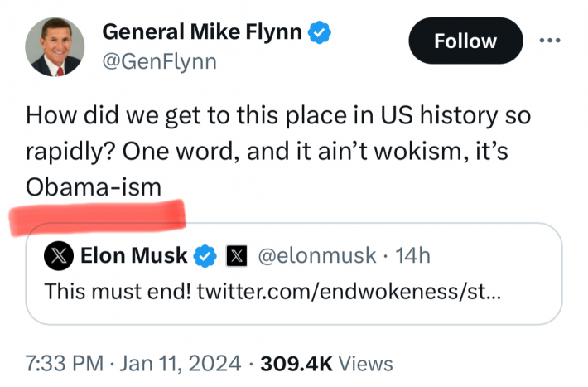Click Elon Musk's blue verified checkmark

point(205,257)
